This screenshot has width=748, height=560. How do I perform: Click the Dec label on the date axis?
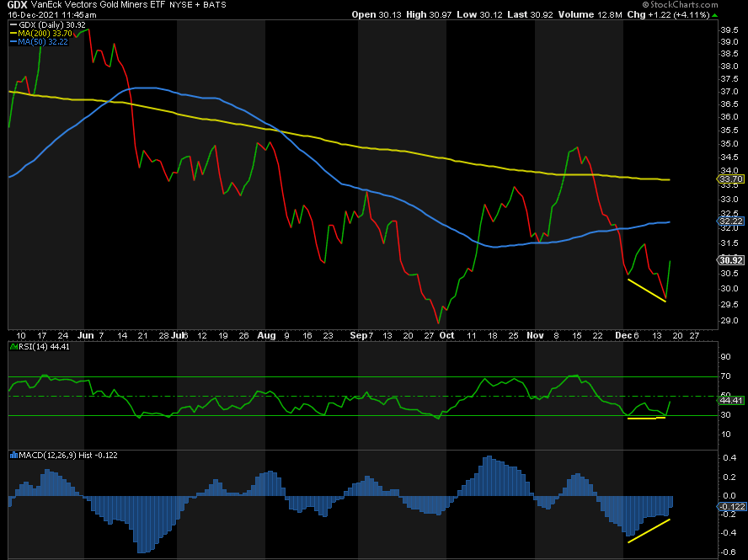point(623,335)
